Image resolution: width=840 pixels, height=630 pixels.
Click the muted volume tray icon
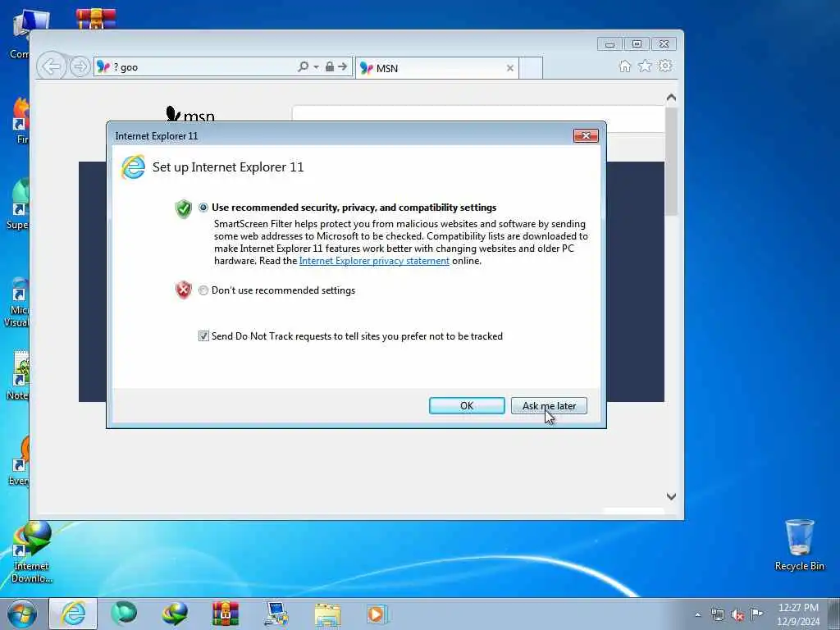[737, 615]
